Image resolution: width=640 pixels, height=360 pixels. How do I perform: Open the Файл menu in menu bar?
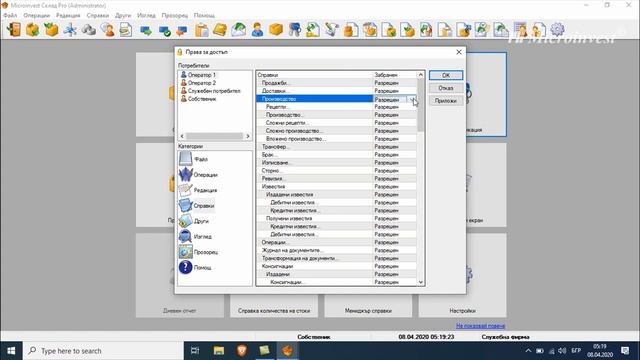tap(10, 15)
